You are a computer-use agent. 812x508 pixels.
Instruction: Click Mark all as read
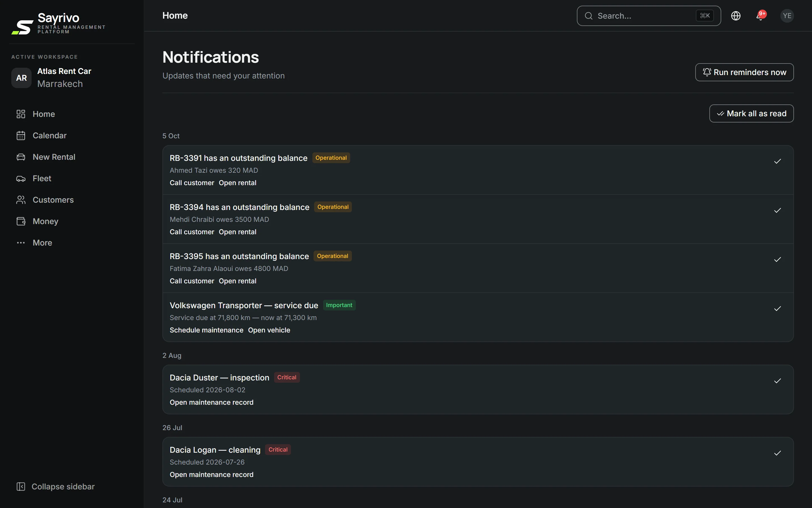click(751, 113)
